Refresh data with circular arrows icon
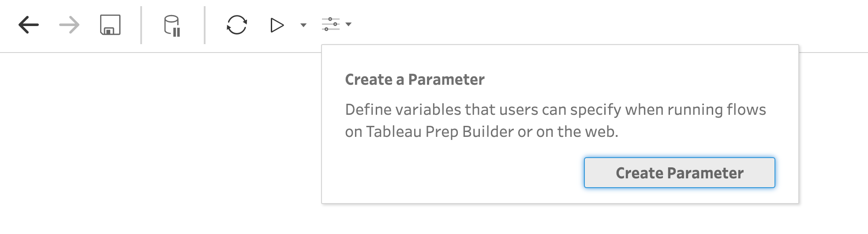 point(236,25)
